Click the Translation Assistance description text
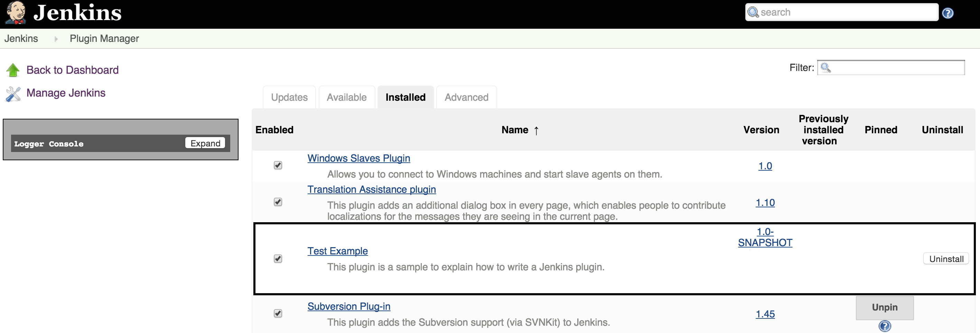The image size is (980, 333). pos(526,211)
